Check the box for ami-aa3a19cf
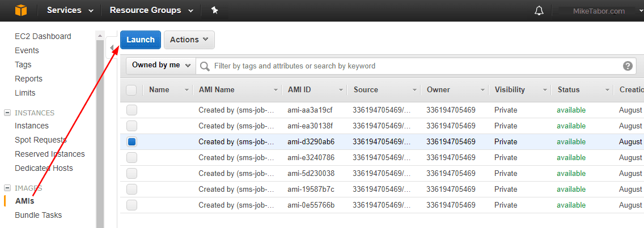Screen dimensions: 644x228 pyautogui.click(x=132, y=110)
